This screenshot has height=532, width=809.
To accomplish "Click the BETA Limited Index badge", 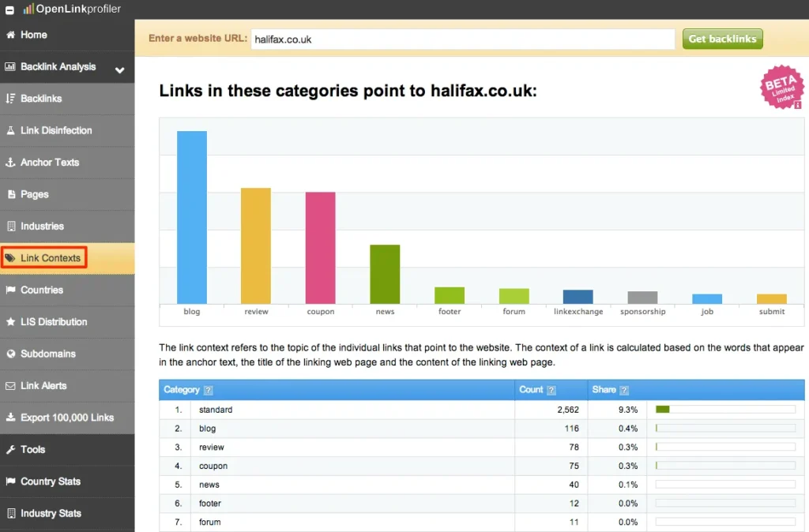I will click(781, 87).
